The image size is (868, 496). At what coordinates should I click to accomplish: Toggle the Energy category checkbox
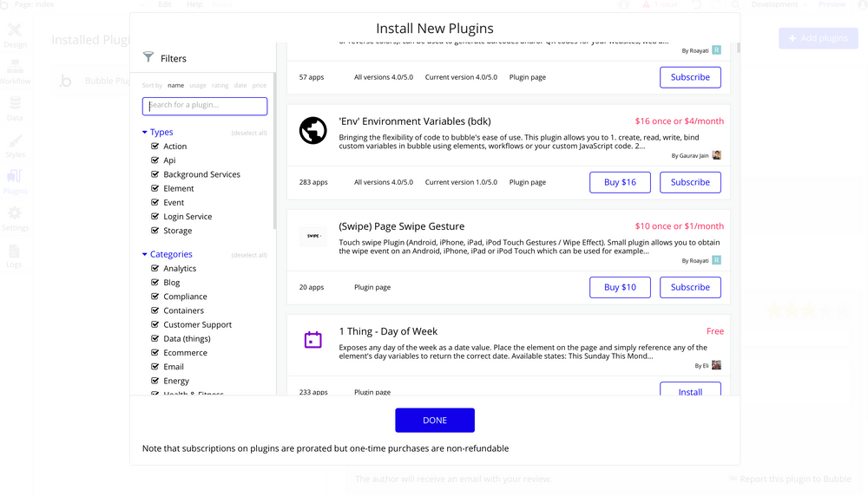(155, 381)
